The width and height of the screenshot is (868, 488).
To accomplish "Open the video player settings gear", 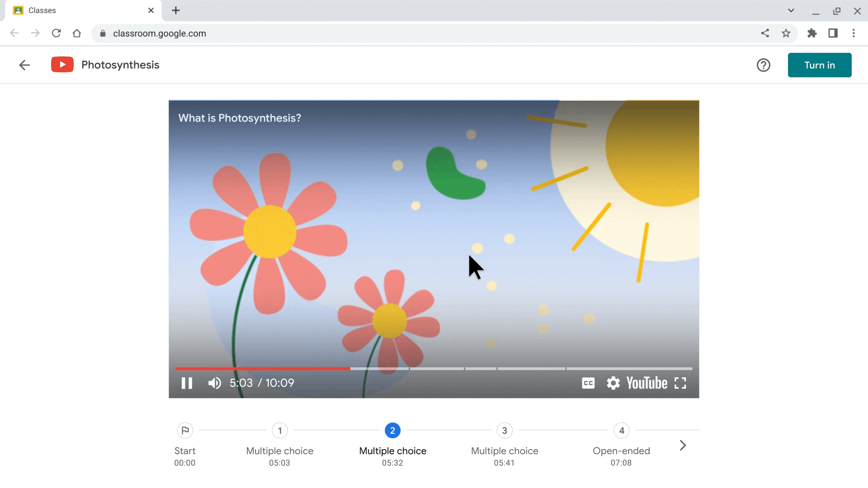I will tap(613, 383).
